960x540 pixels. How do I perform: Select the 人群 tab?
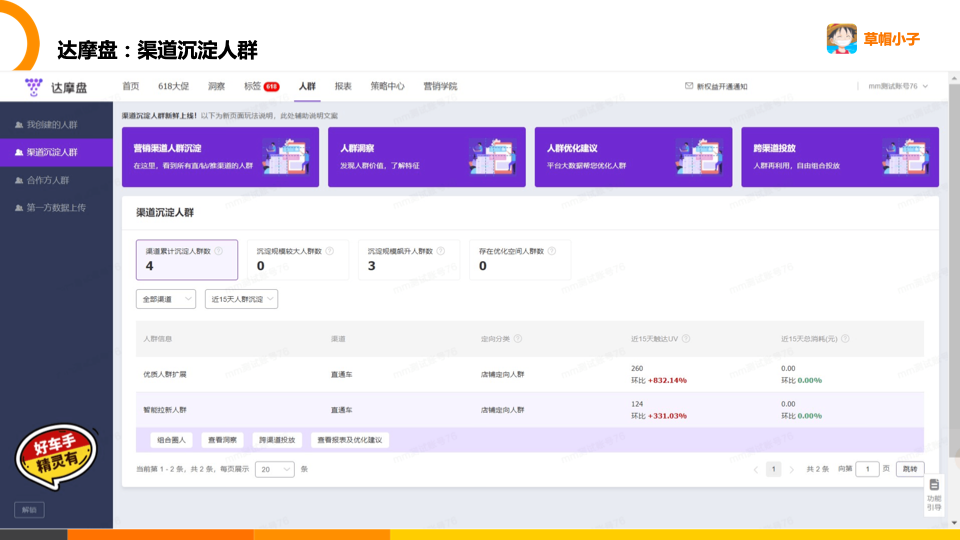(x=307, y=86)
